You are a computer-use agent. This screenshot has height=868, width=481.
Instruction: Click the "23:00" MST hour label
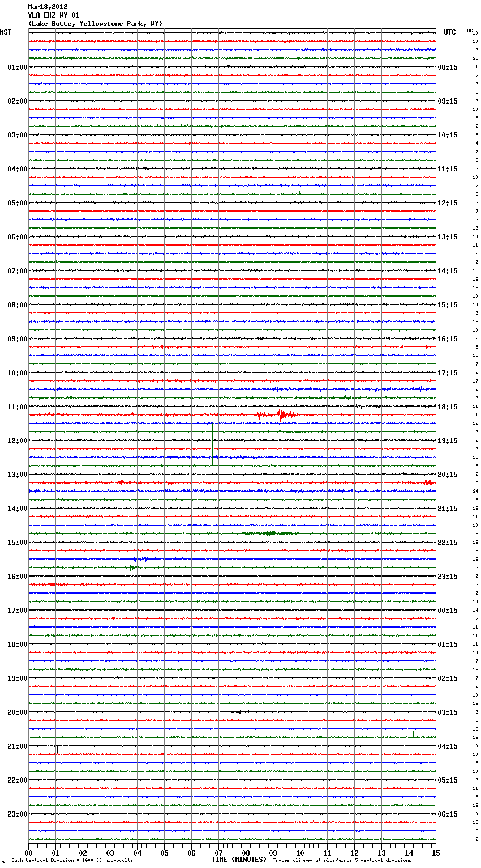18,814
